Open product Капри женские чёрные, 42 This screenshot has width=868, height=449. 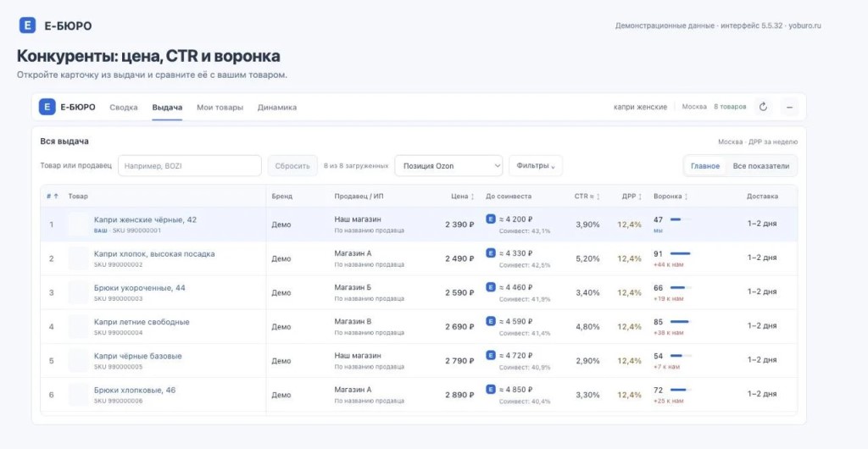pos(145,219)
